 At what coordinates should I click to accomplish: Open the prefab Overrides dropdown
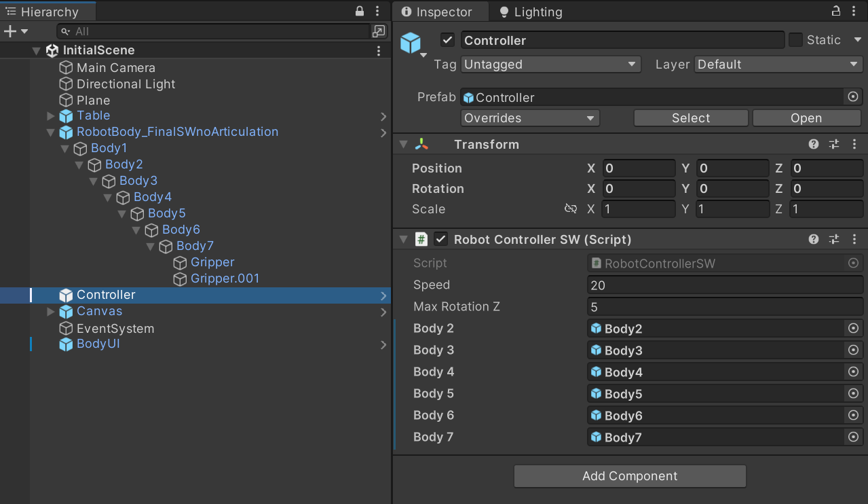tap(530, 118)
